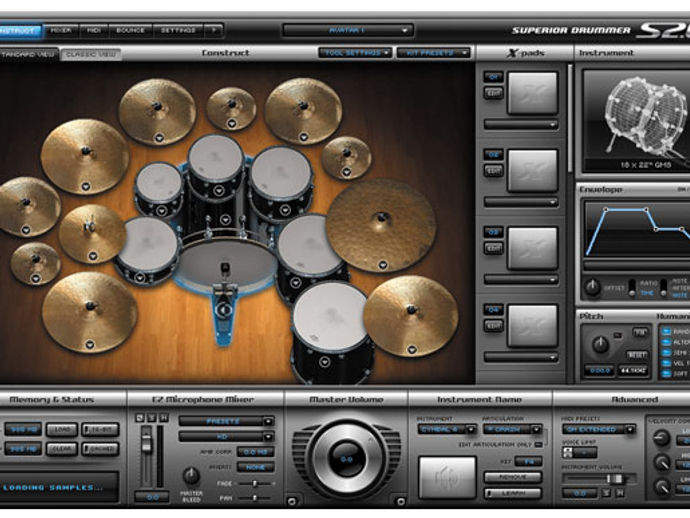The image size is (690, 518).
Task: Click the small splash between top crashes
Action: click(231, 108)
